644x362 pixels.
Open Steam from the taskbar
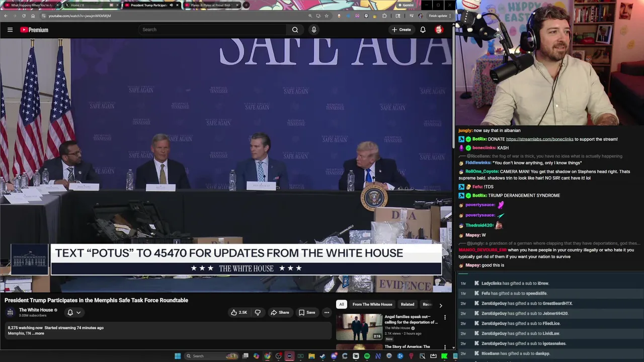[x=323, y=356]
